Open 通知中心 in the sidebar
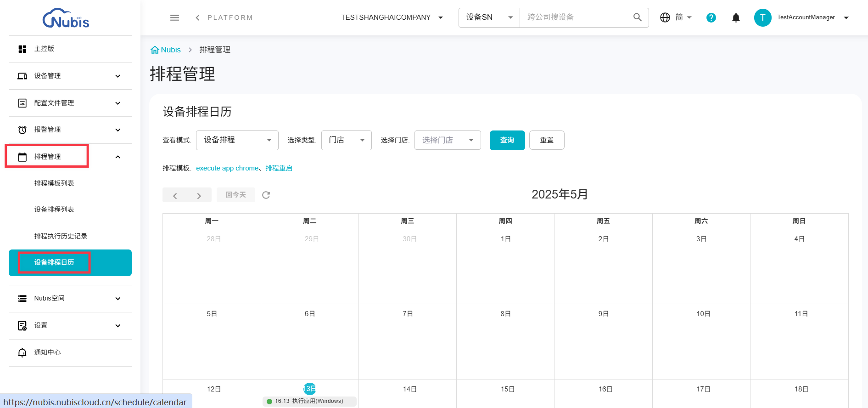868x408 pixels. (70, 352)
